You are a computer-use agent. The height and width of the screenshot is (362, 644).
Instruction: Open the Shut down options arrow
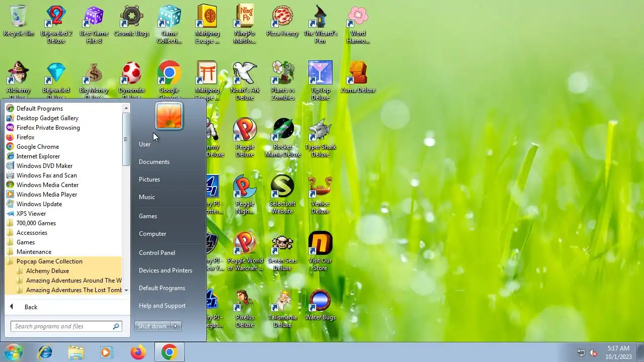[176, 326]
